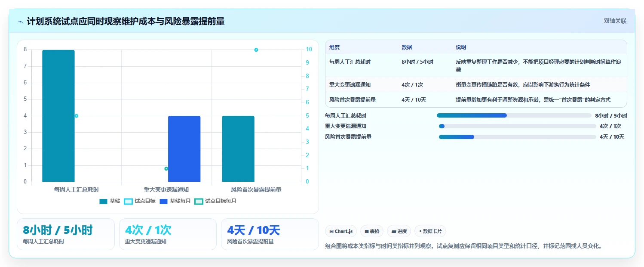Click the 表格 chip icon

coord(367,232)
